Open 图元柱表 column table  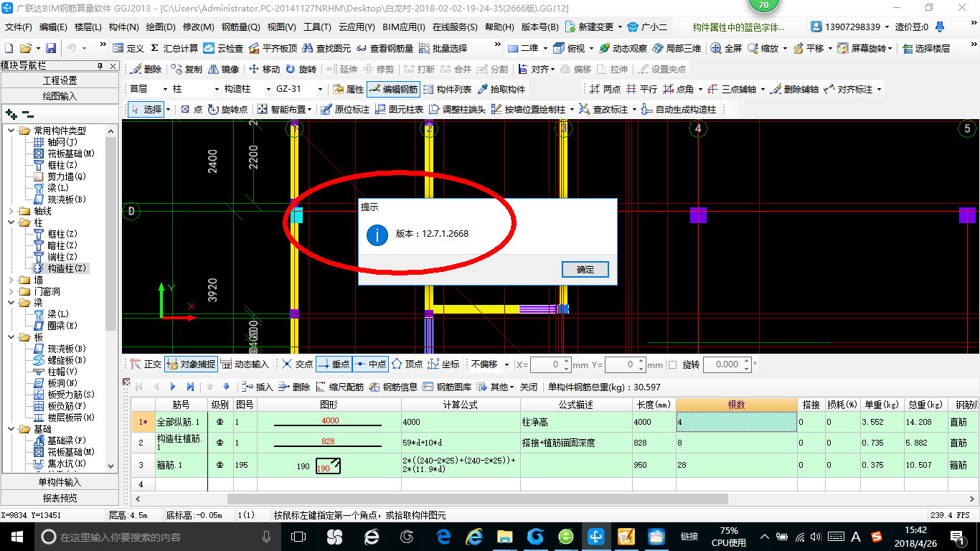coord(398,110)
